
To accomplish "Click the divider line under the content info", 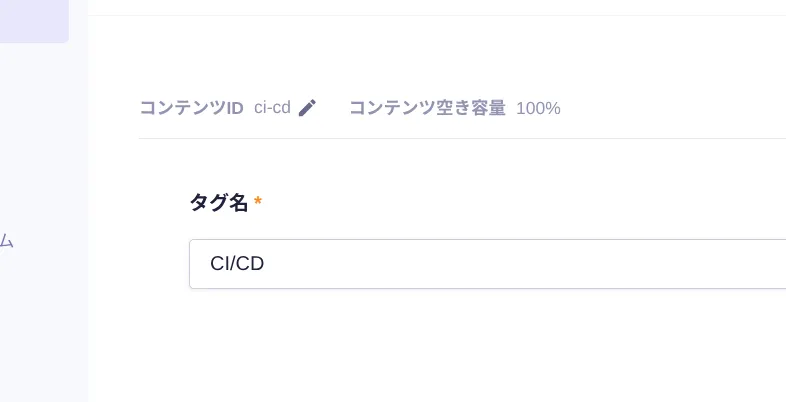I will 460,138.
